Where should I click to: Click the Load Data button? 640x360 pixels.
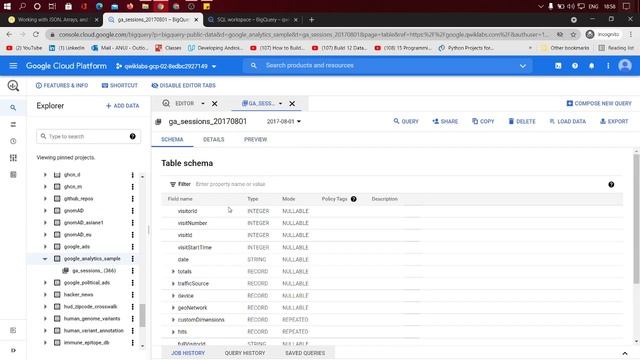coord(567,122)
